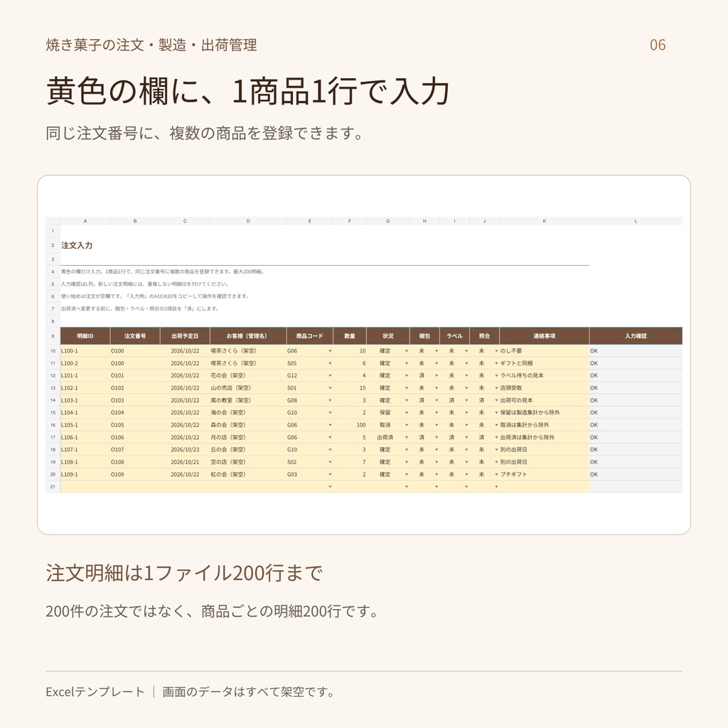Open the 状況 dropdown for row L105-1
Image resolution: width=728 pixels, height=728 pixels.
(407, 425)
